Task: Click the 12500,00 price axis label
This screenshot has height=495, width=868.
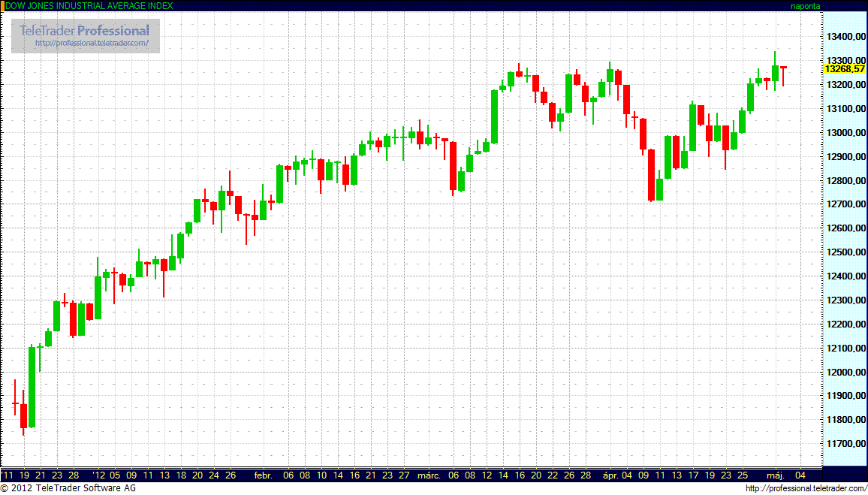Action: tap(846, 252)
